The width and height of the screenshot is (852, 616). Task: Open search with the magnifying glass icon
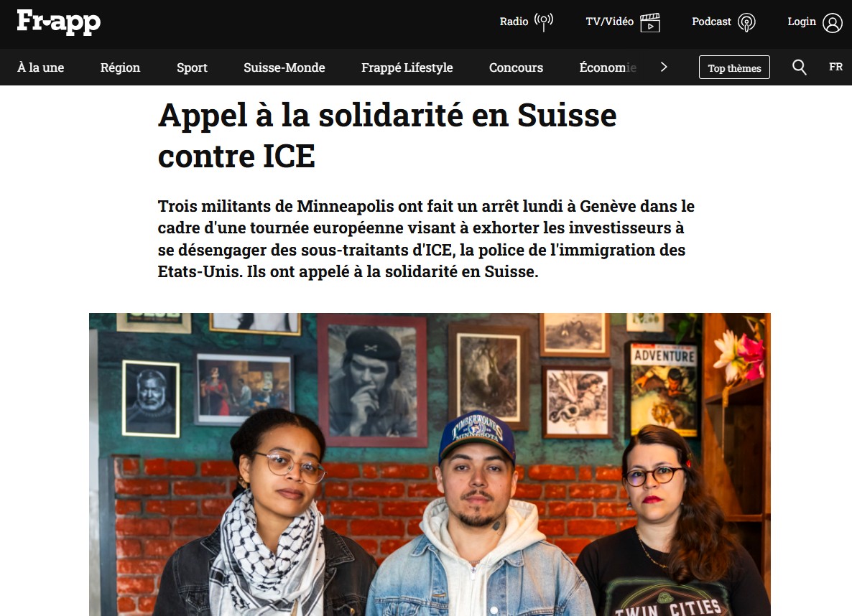[x=800, y=67]
